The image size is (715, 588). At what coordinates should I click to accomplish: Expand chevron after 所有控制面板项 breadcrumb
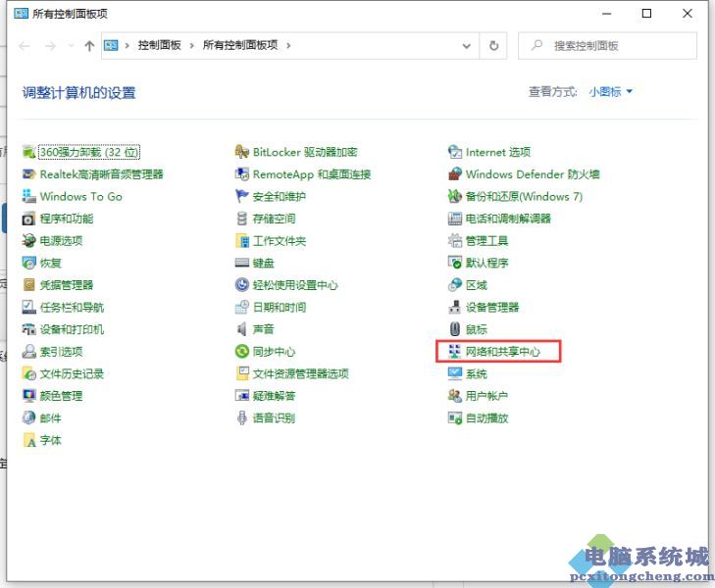[288, 46]
